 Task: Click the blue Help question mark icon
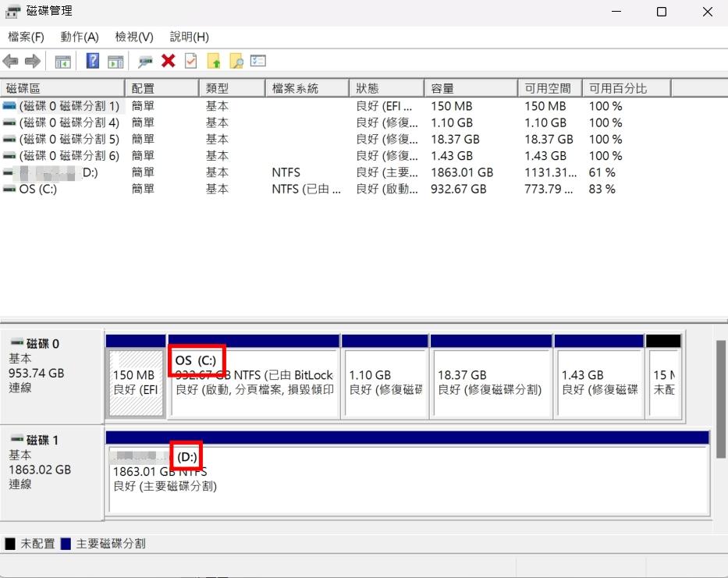[93, 61]
